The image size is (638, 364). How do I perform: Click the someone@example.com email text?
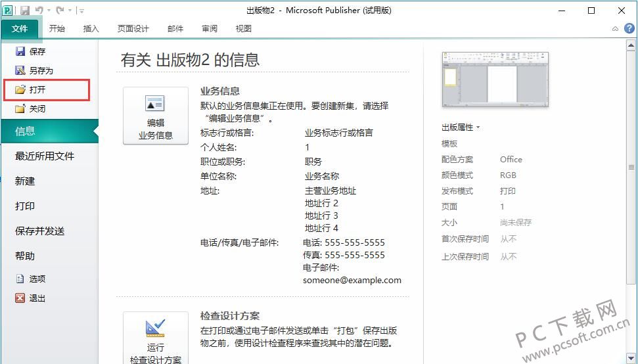click(352, 280)
